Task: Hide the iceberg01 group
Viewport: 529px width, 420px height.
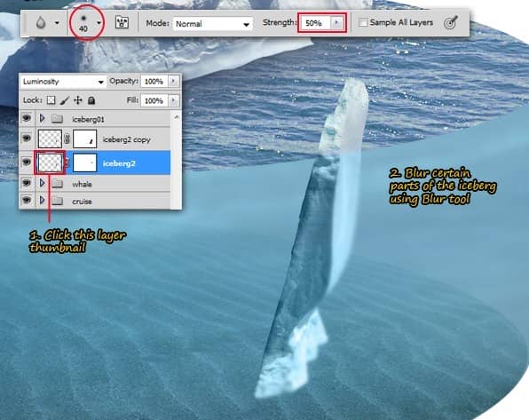Action: coord(27,118)
